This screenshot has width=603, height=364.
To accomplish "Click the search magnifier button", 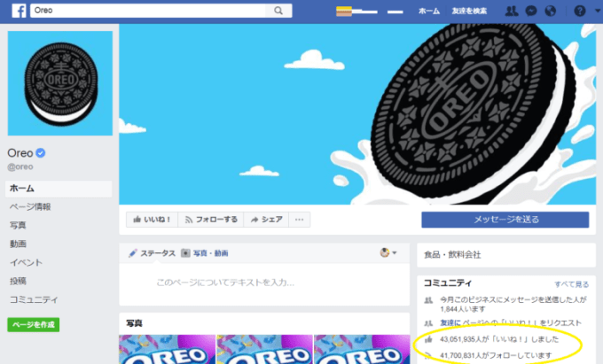I will click(x=278, y=11).
